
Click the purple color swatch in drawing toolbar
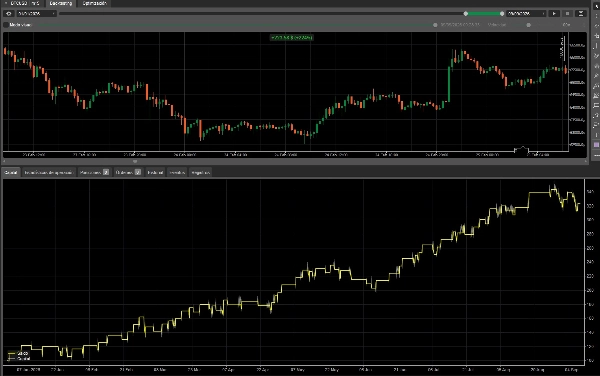pyautogui.click(x=596, y=145)
